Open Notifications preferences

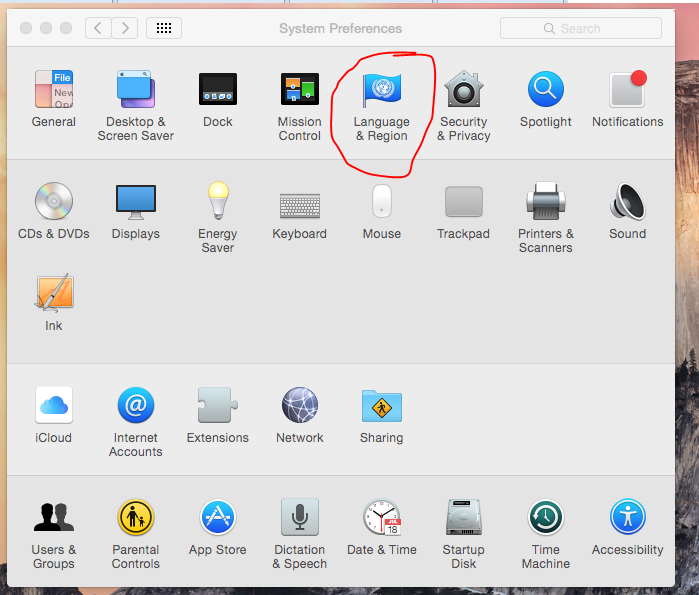click(x=628, y=89)
